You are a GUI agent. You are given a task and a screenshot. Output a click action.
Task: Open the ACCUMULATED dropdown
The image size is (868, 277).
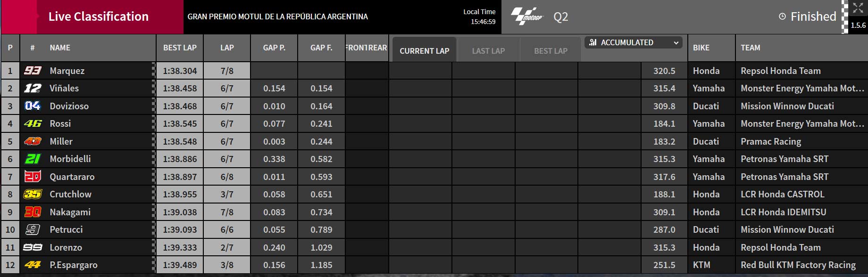[x=634, y=42]
